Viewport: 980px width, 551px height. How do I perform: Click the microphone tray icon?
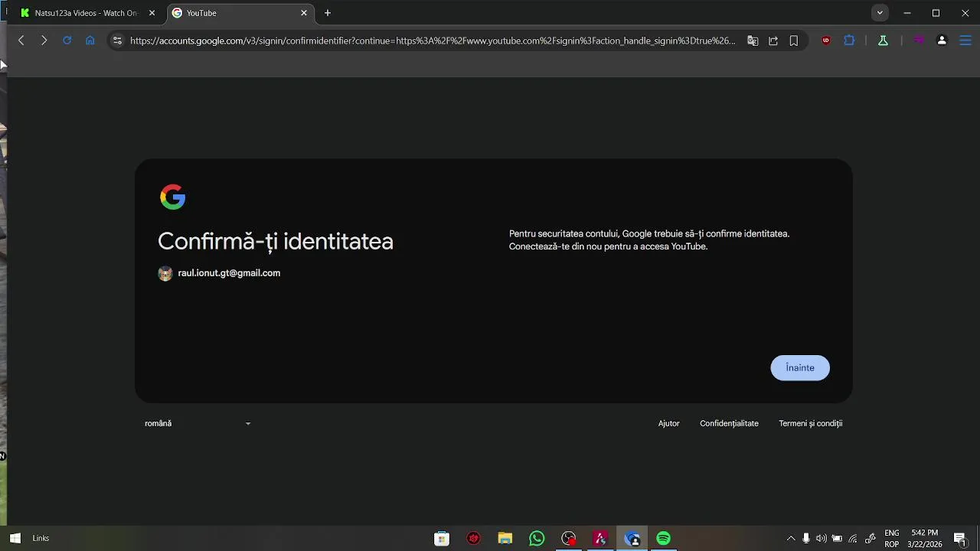tap(806, 539)
